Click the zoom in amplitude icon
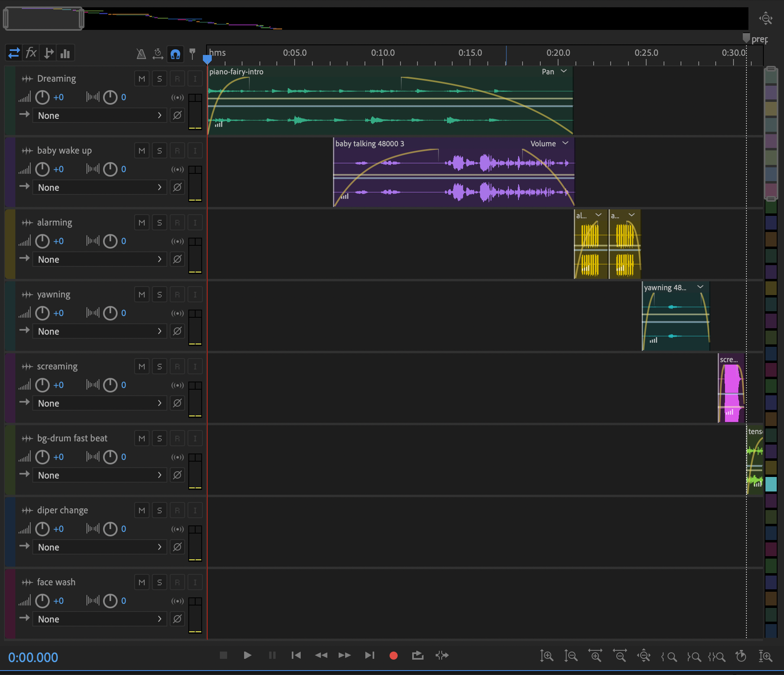The width and height of the screenshot is (784, 675). (546, 656)
